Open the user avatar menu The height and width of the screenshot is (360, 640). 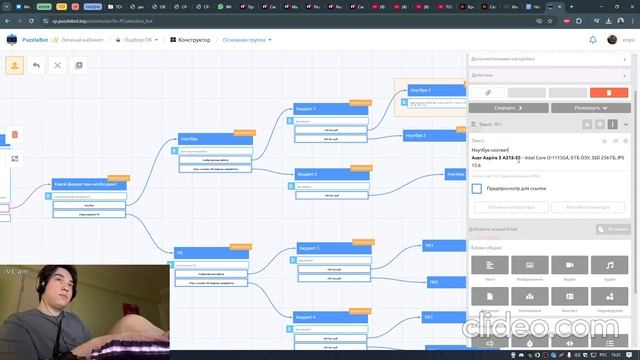pos(612,40)
